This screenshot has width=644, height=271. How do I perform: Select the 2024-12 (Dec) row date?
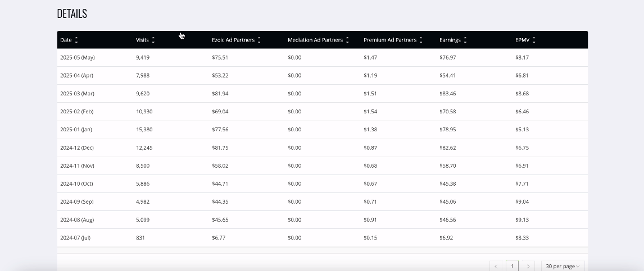[77, 148]
